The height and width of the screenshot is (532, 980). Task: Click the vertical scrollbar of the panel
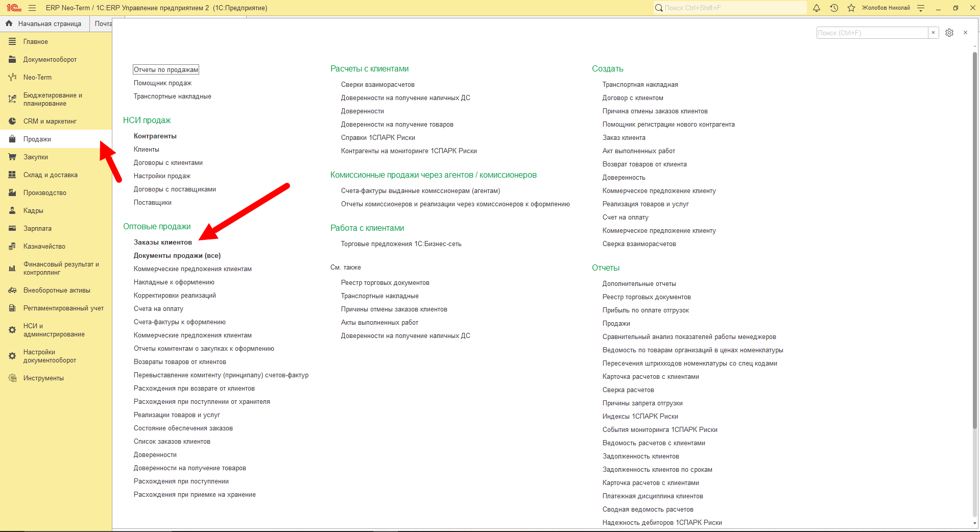pos(975,240)
